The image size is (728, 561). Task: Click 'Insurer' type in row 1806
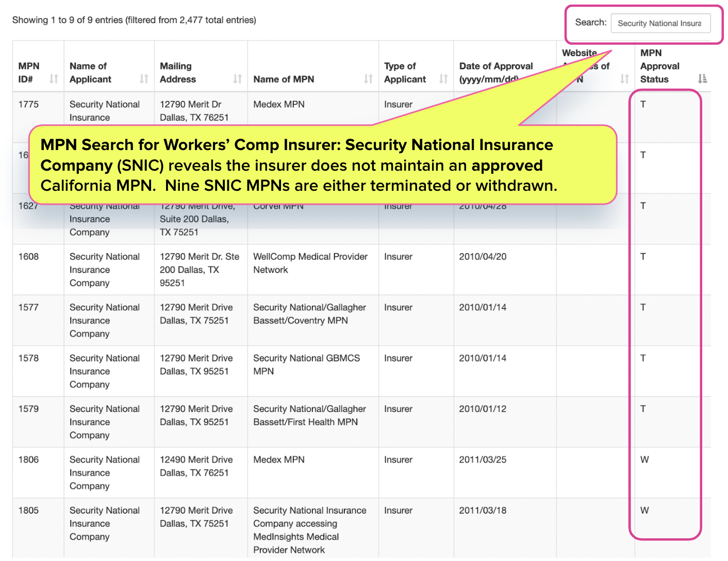(x=398, y=459)
